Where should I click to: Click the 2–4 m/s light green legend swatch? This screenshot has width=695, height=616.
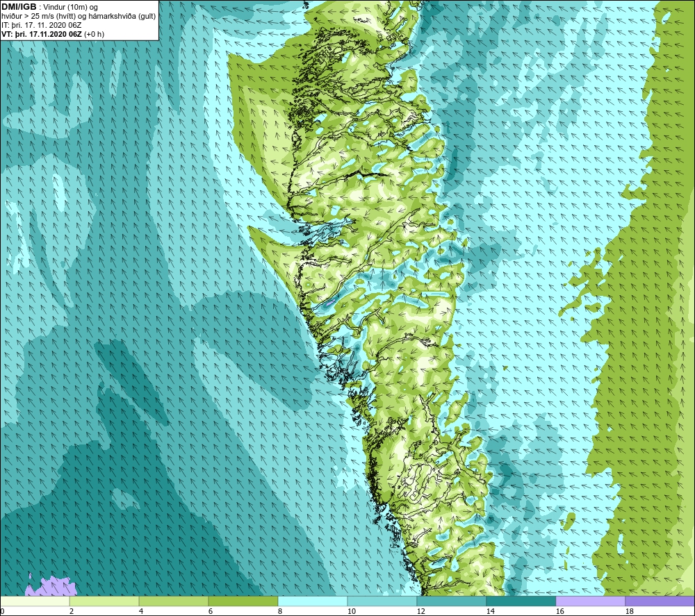(x=104, y=601)
